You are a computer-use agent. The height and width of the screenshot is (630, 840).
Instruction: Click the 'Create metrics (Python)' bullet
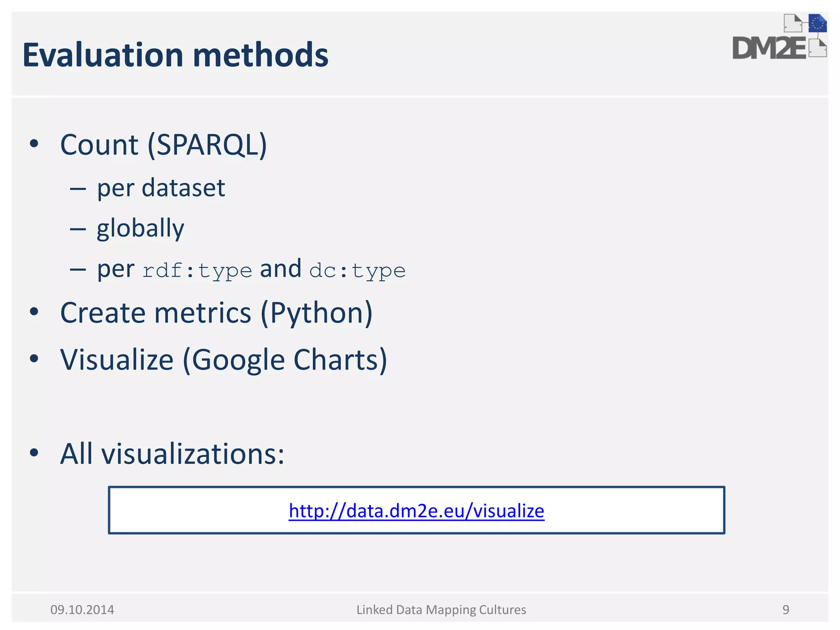coord(217,313)
